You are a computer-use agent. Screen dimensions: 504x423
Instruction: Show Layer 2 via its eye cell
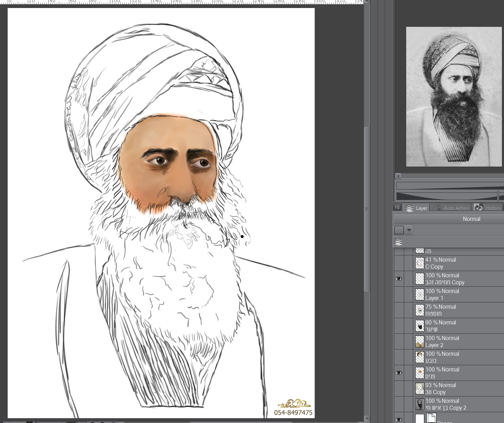coord(399,341)
